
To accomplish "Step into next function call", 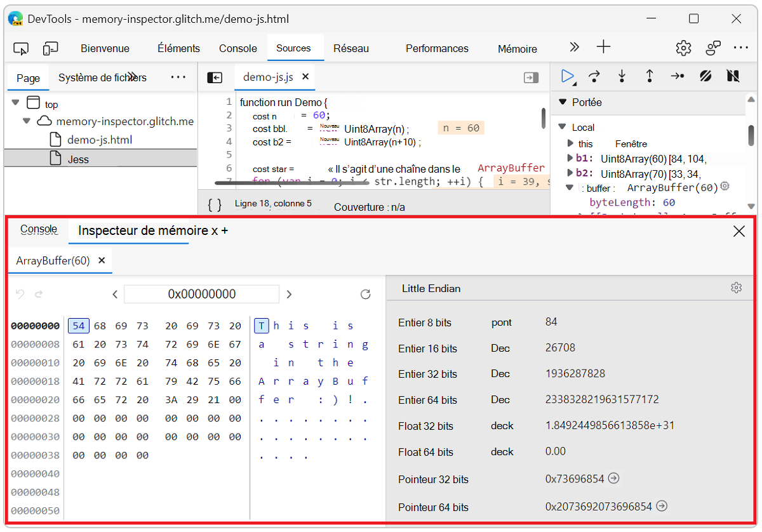I will tap(622, 76).
